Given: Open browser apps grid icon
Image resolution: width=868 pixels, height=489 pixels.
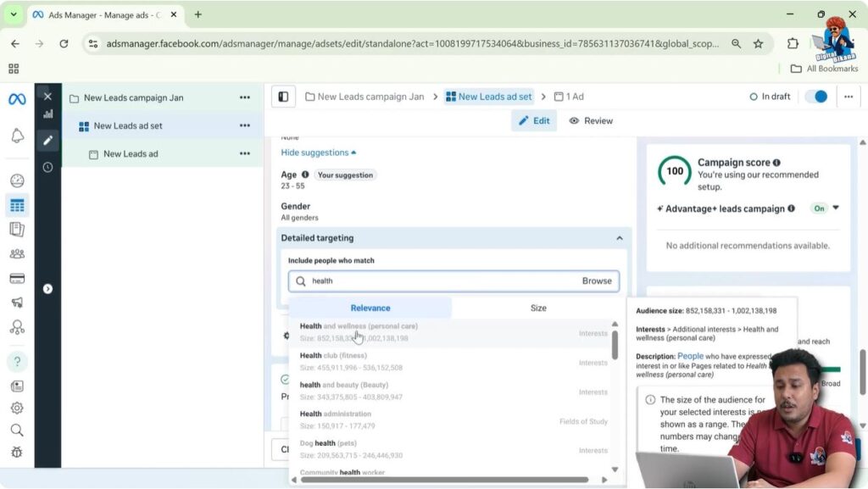Looking at the screenshot, I should pyautogui.click(x=14, y=69).
